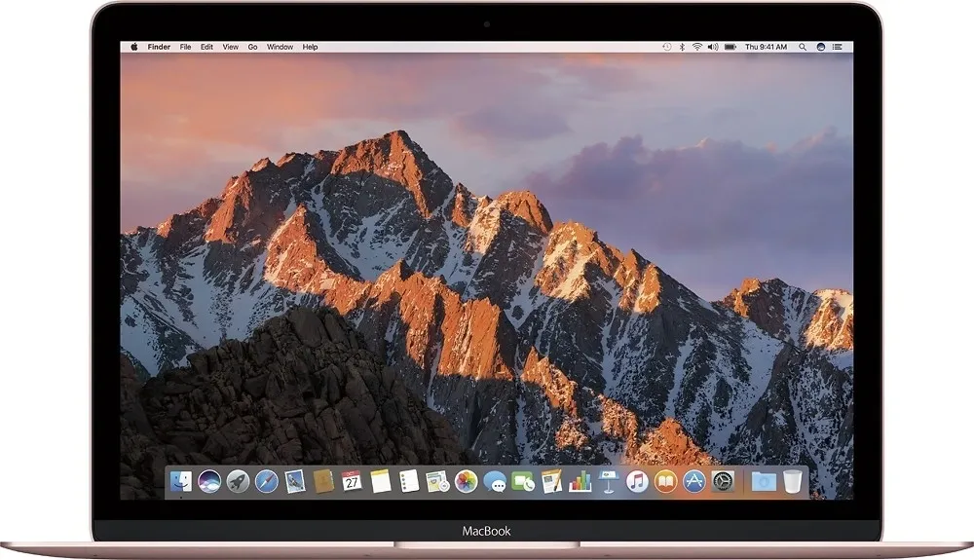The image size is (974, 560).
Task: Open the battery status menu
Action: point(730,47)
